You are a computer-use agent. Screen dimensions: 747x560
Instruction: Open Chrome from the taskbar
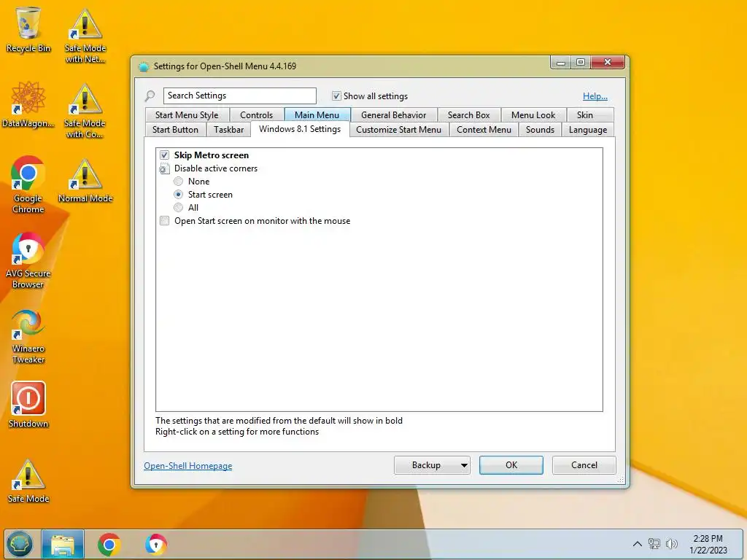[x=109, y=544]
